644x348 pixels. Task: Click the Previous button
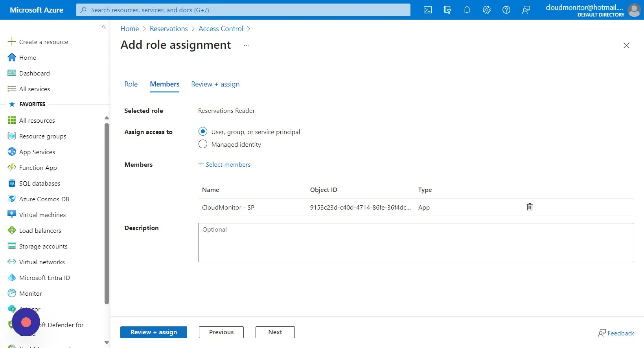(x=221, y=332)
